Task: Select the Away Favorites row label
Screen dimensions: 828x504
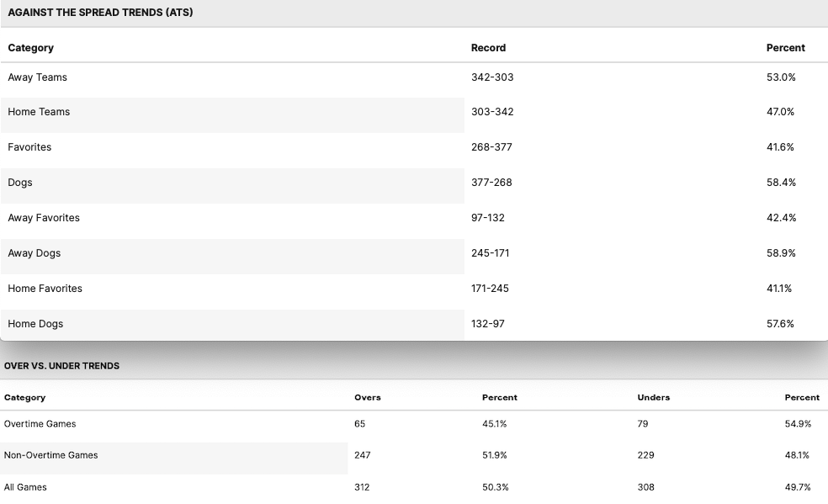Action: pos(44,218)
